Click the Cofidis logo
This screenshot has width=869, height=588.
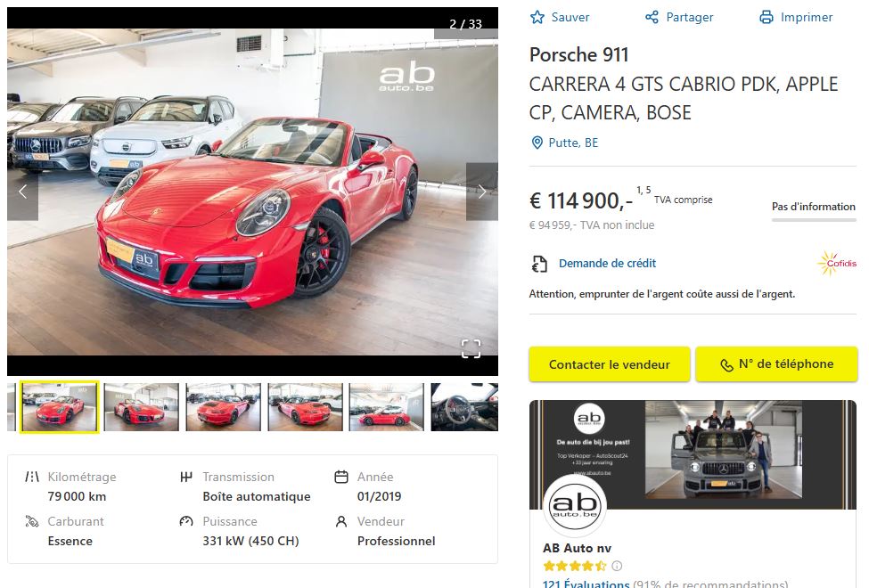click(837, 263)
